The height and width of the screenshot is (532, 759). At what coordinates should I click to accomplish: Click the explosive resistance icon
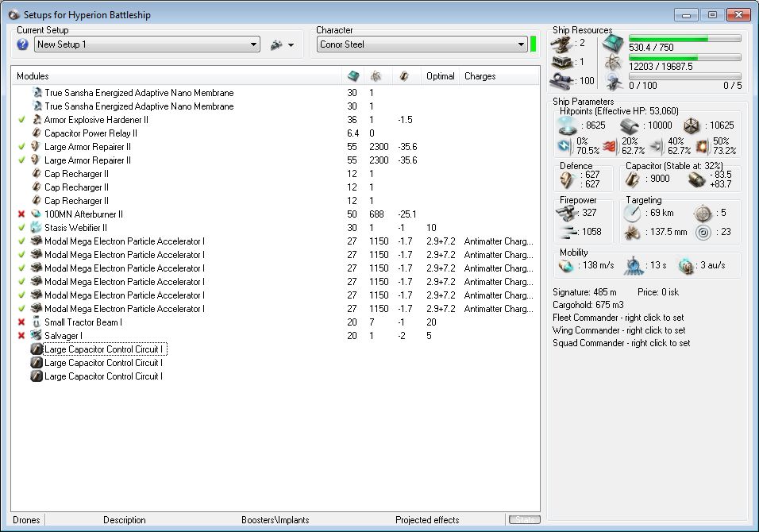(x=703, y=146)
